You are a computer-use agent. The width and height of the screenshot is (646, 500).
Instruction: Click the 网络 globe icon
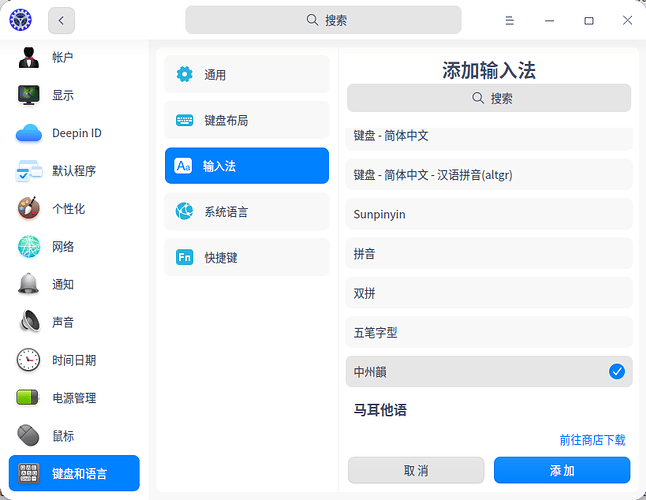(29, 246)
